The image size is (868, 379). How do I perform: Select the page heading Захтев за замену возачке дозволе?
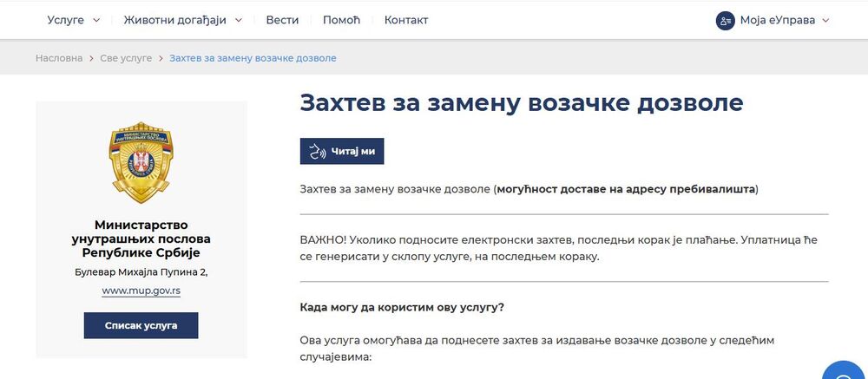tap(522, 103)
